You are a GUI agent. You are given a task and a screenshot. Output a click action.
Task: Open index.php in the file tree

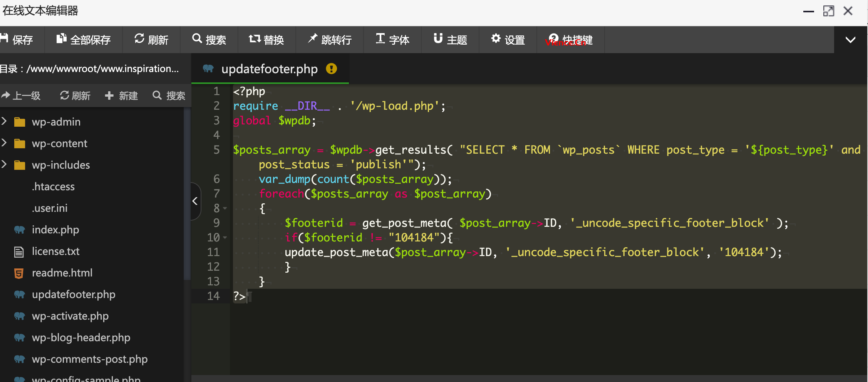pyautogui.click(x=55, y=230)
